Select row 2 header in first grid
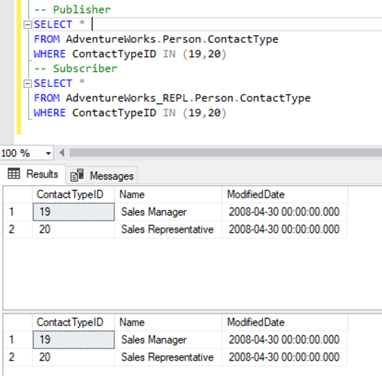Image resolution: width=382 pixels, height=376 pixels. tap(18, 229)
